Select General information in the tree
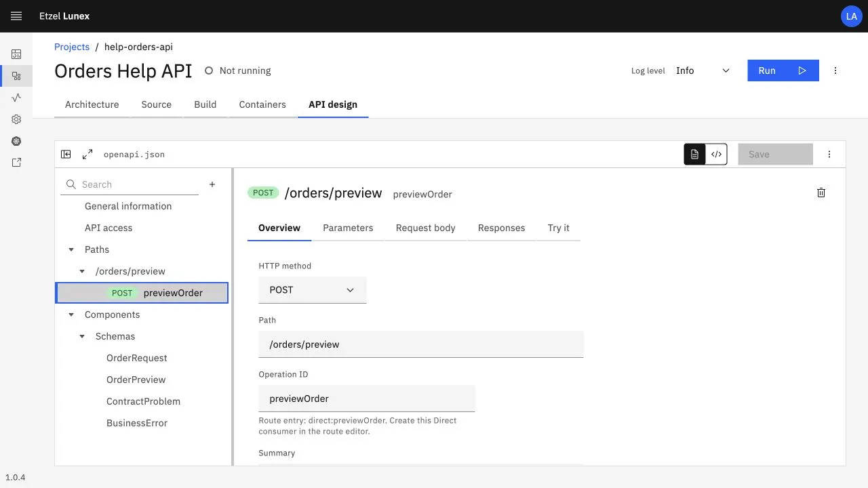868x488 pixels. (128, 206)
